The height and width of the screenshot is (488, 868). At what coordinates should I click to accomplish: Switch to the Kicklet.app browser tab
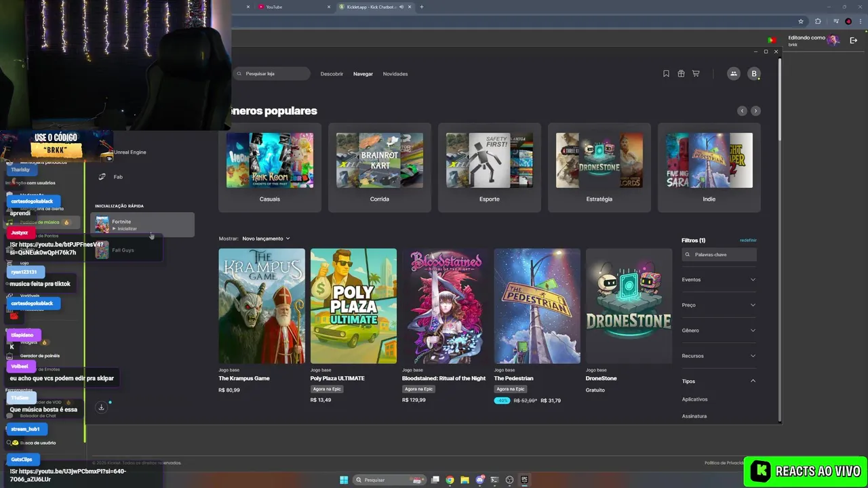(376, 7)
